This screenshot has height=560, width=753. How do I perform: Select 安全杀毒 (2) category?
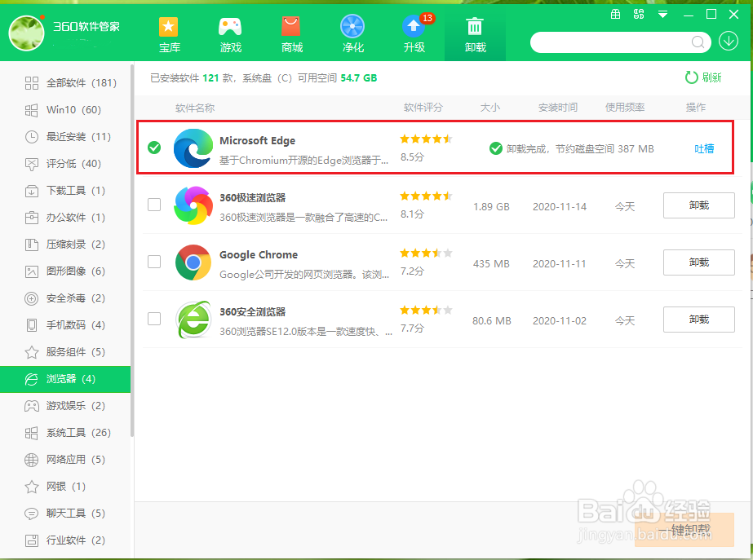click(65, 298)
